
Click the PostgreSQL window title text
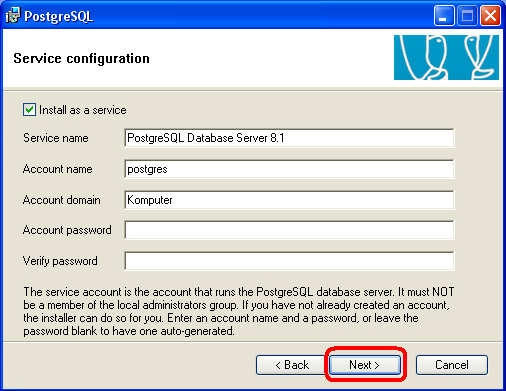pos(59,16)
